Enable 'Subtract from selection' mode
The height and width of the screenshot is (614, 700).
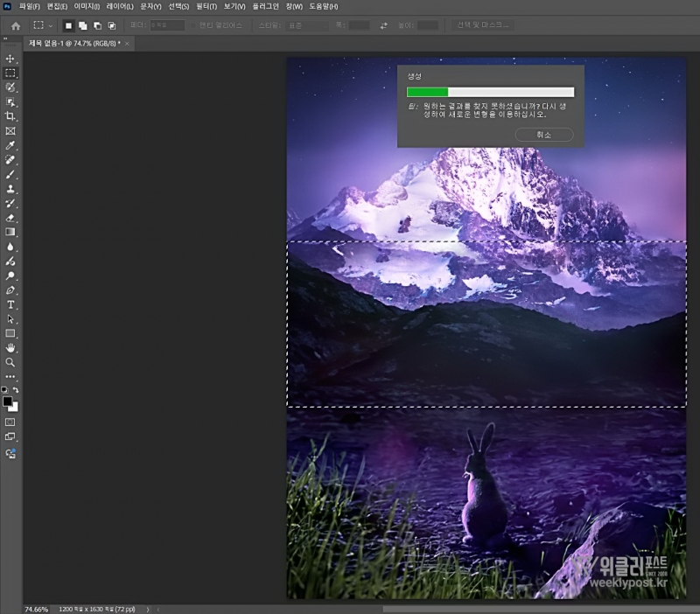[x=97, y=25]
